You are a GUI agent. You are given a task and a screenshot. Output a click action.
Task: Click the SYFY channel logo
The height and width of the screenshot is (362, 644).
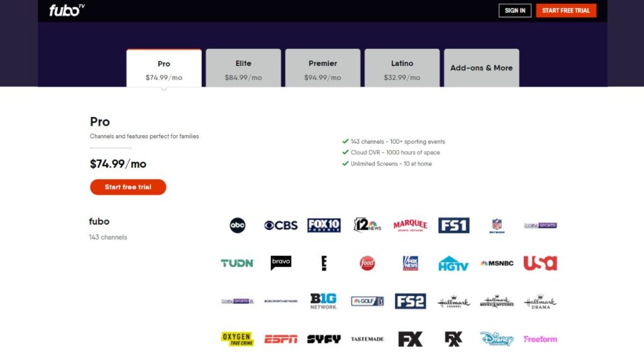coord(324,339)
